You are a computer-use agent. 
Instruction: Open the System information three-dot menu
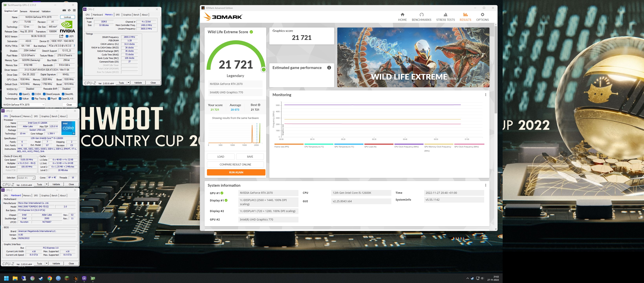click(486, 185)
